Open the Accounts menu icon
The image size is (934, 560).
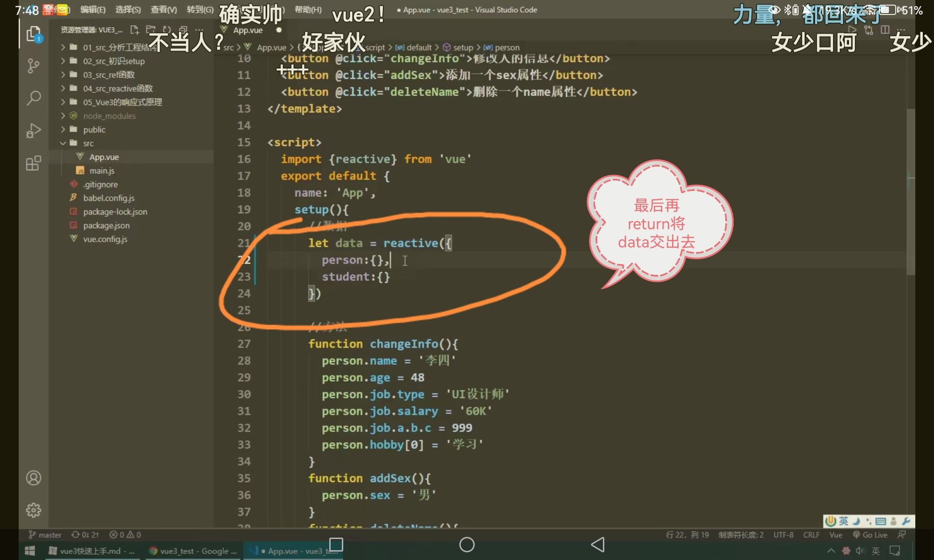[34, 478]
